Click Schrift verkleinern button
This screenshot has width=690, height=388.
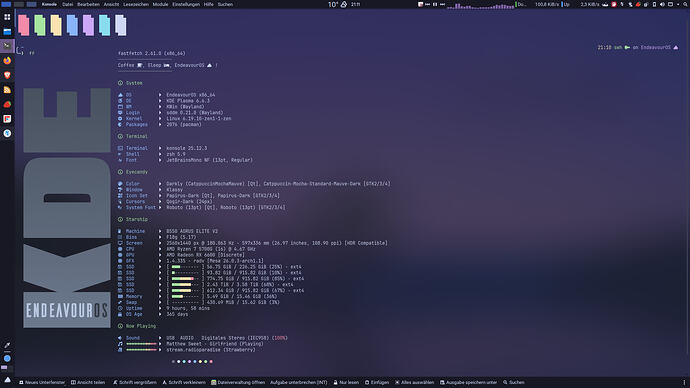click(x=184, y=382)
